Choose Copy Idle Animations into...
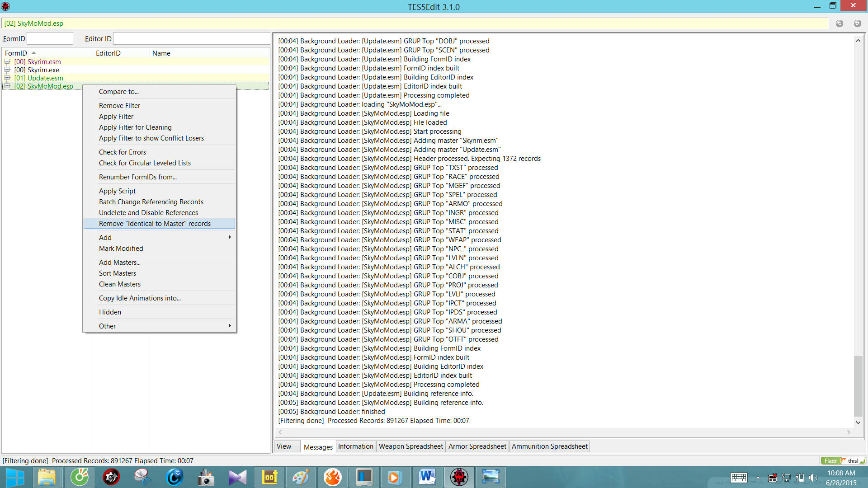This screenshot has height=488, width=868. (x=159, y=298)
